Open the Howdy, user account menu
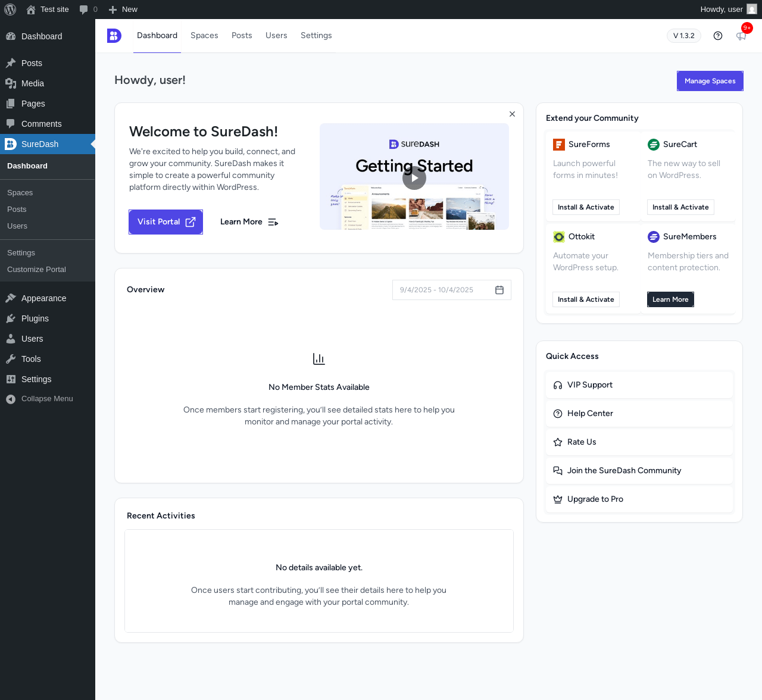The image size is (762, 700). 728,10
